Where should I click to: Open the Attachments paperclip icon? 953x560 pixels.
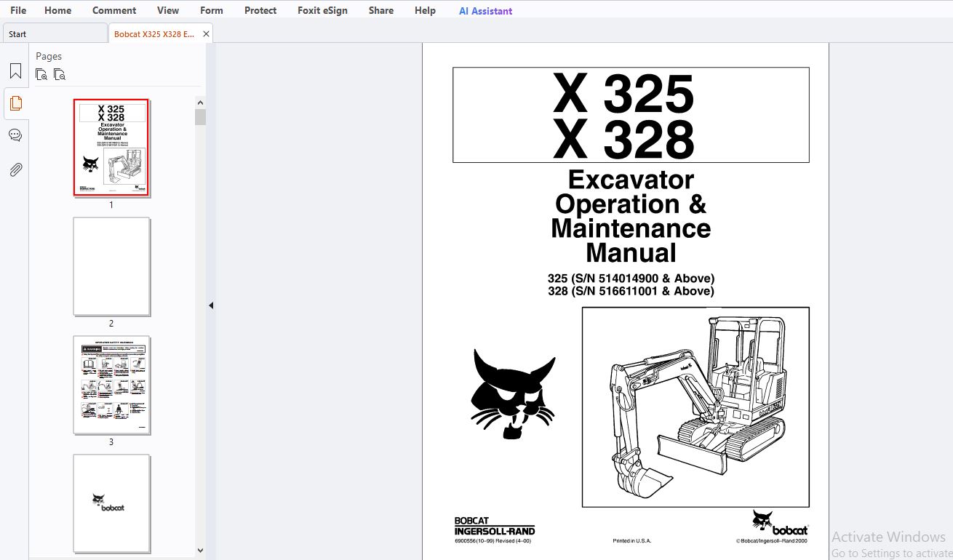pos(15,169)
